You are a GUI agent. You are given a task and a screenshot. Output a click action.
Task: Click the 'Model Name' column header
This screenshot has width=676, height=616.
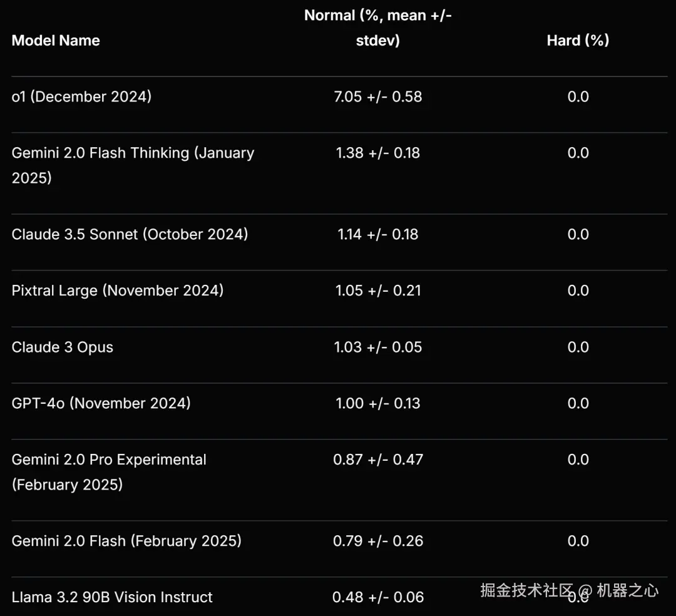point(56,41)
